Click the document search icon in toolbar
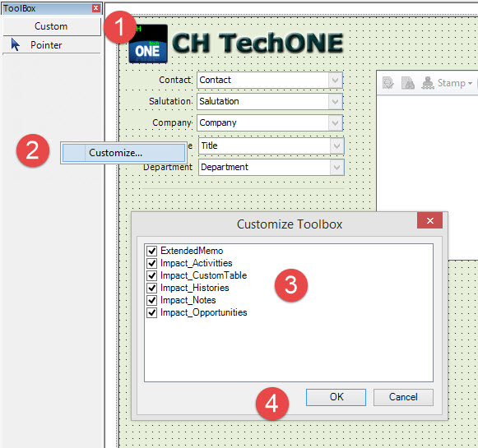Viewport: 478px width, 448px height. click(x=408, y=82)
